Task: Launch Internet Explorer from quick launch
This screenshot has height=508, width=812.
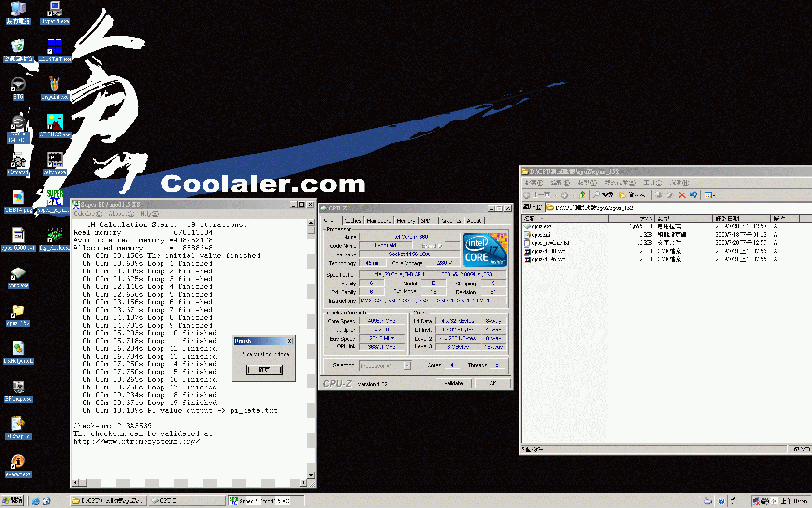Action: point(36,501)
